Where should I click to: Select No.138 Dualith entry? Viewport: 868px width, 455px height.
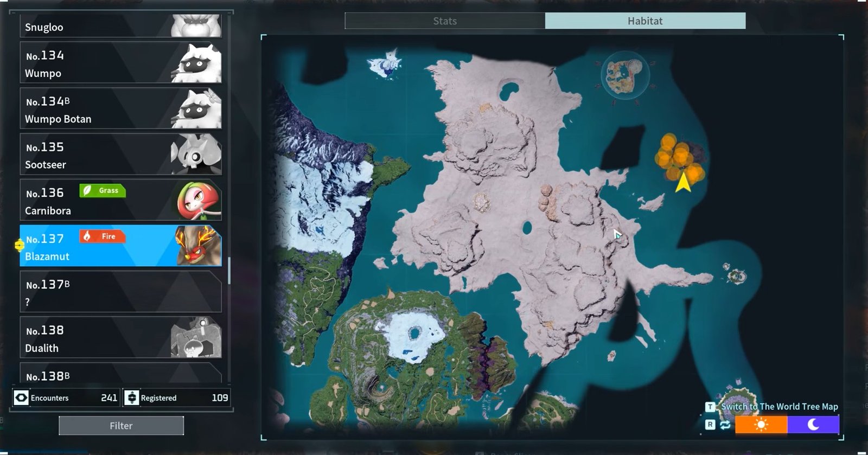(120, 338)
